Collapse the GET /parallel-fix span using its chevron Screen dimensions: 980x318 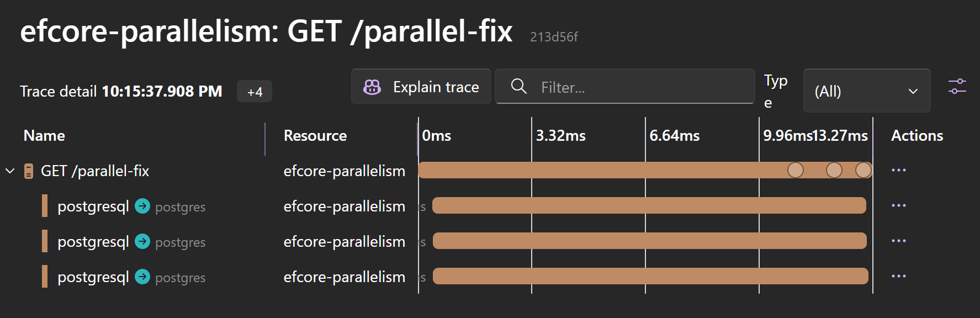(9, 171)
